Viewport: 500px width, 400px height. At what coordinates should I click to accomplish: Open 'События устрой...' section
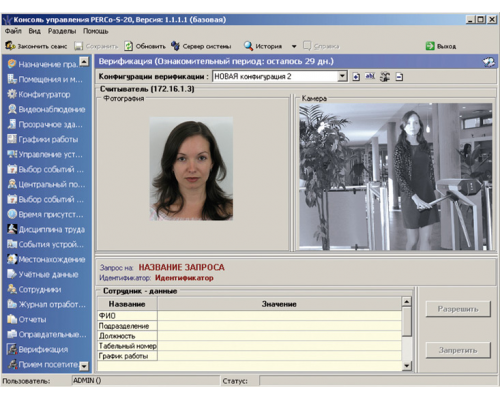coord(46,244)
